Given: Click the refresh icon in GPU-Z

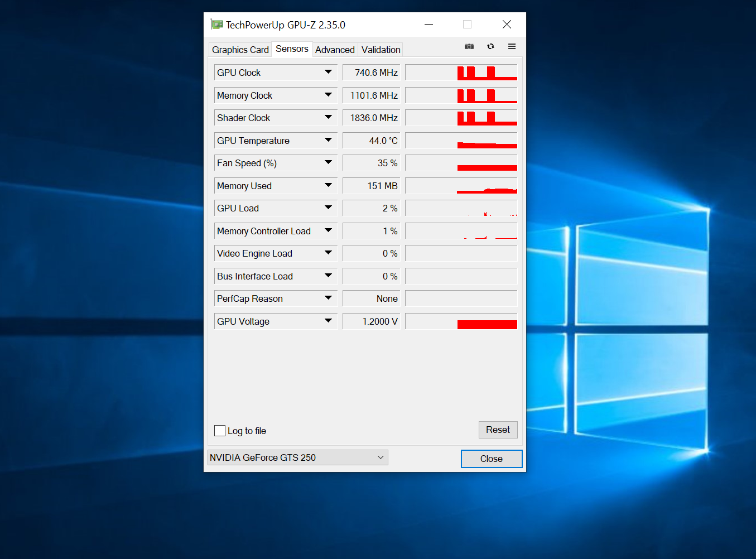Looking at the screenshot, I should click(x=490, y=46).
